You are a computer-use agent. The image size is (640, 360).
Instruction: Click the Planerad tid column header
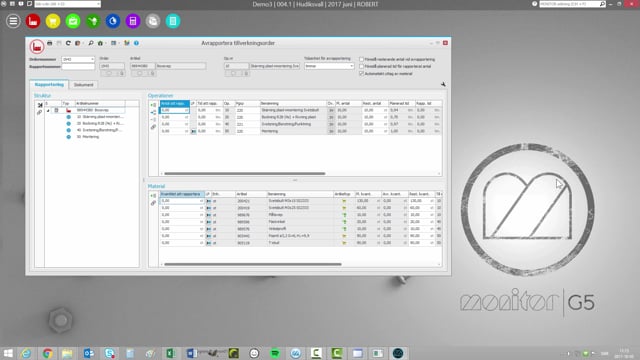(x=402, y=103)
